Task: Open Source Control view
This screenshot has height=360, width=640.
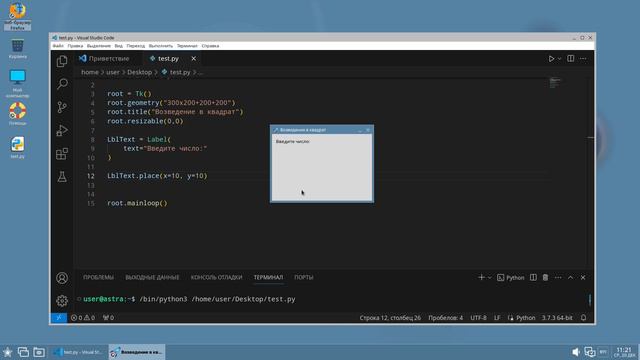Action: (x=62, y=107)
